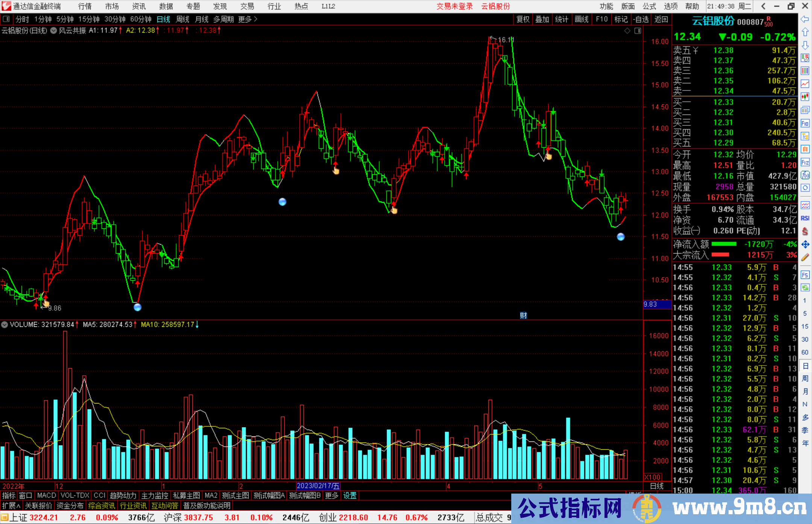812x524 pixels.
Task: Select the MACD indicator tab
Action: [47, 496]
